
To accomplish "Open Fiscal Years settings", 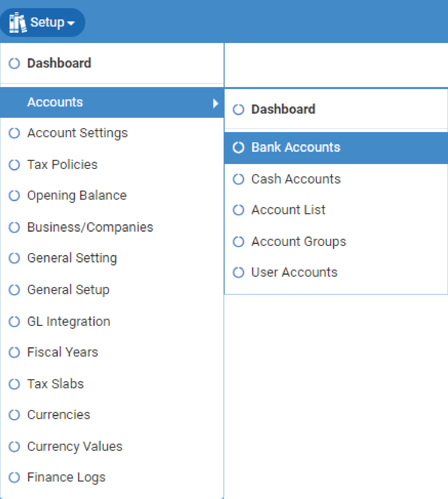I will tap(62, 352).
